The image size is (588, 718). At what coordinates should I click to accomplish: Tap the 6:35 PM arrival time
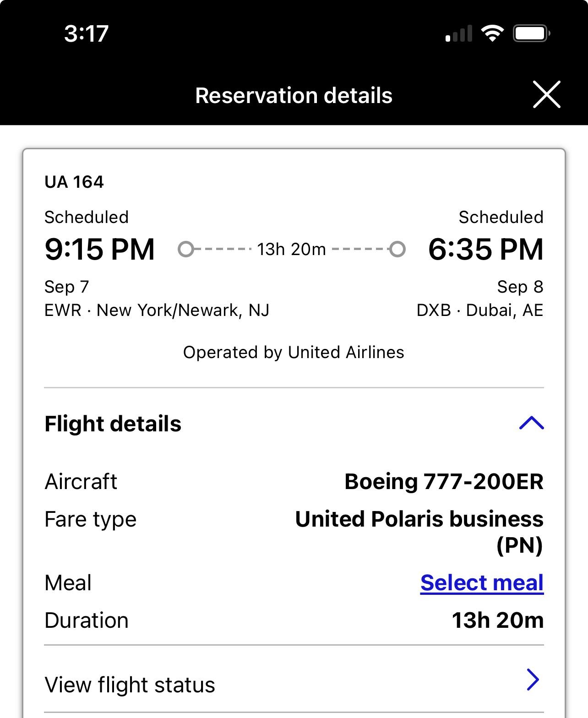[485, 250]
